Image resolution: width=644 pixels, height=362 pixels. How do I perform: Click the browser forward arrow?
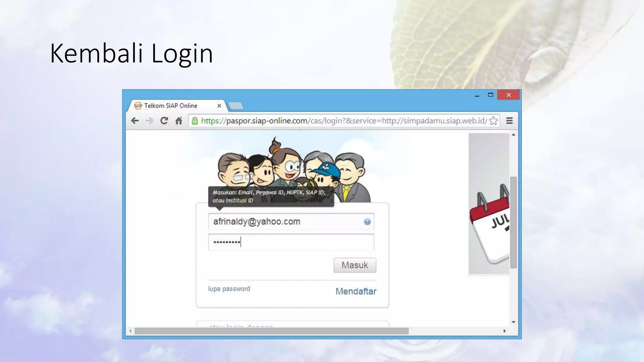pyautogui.click(x=149, y=121)
